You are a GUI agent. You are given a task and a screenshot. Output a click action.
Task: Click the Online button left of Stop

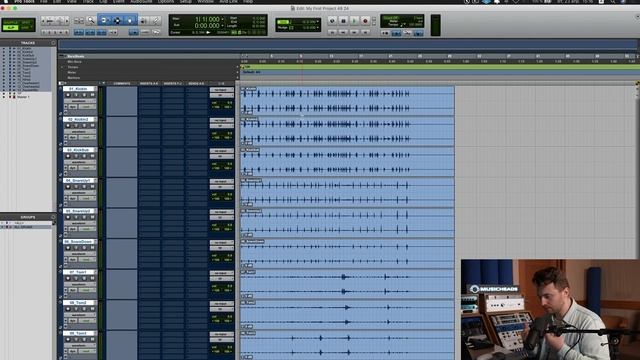[x=332, y=20]
